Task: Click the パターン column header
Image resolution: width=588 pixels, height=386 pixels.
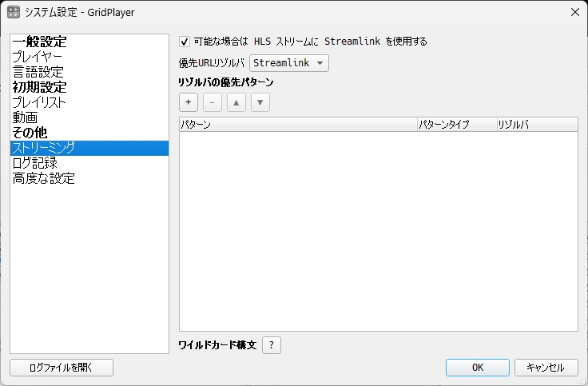Action: tap(297, 125)
